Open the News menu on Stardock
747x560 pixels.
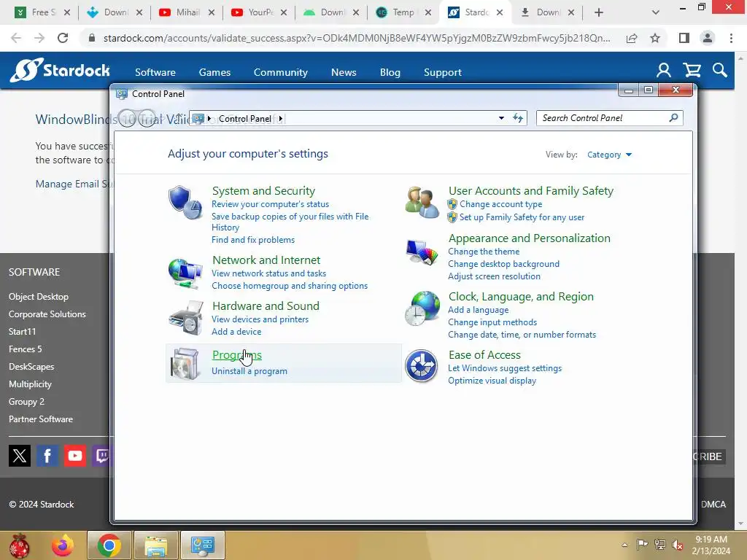[344, 72]
